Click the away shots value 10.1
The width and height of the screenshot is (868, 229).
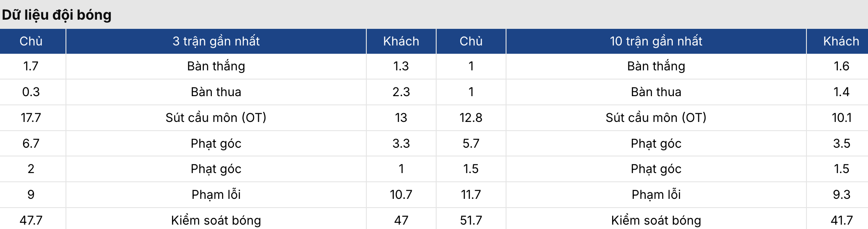click(841, 118)
